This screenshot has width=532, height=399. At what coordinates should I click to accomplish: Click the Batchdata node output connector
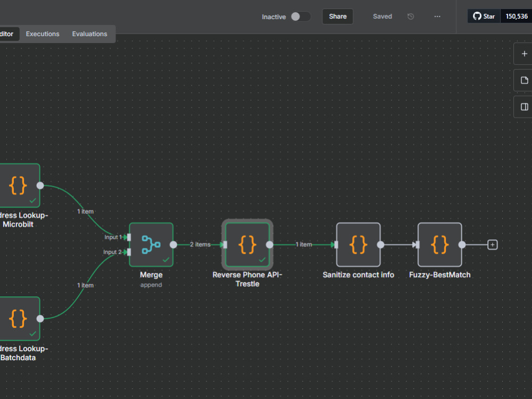point(40,319)
